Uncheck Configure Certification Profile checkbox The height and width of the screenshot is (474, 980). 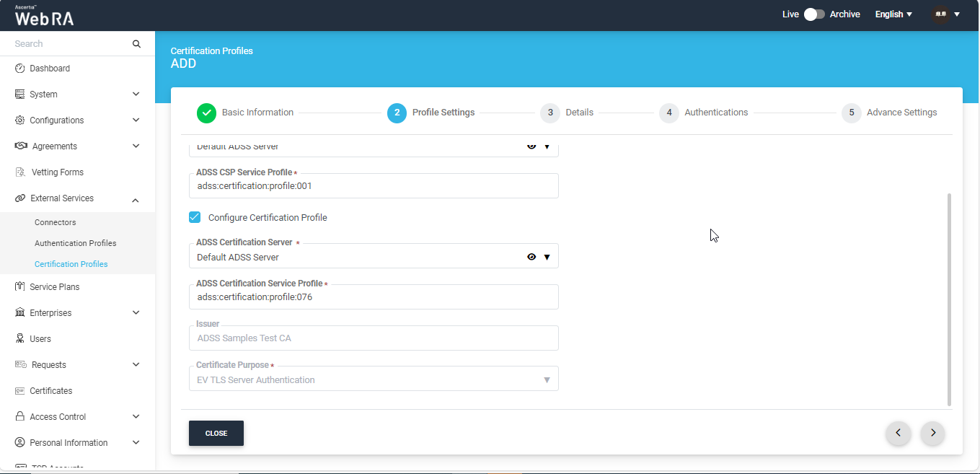click(195, 217)
